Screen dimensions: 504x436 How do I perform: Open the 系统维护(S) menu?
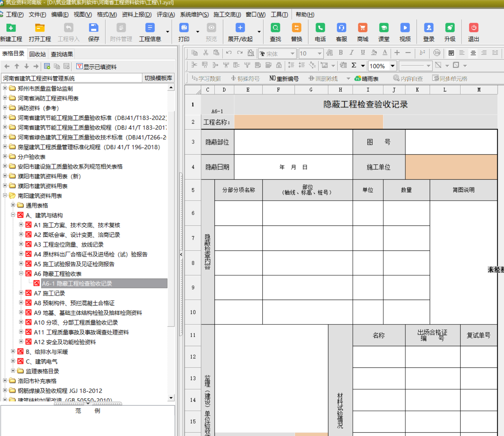click(x=194, y=15)
